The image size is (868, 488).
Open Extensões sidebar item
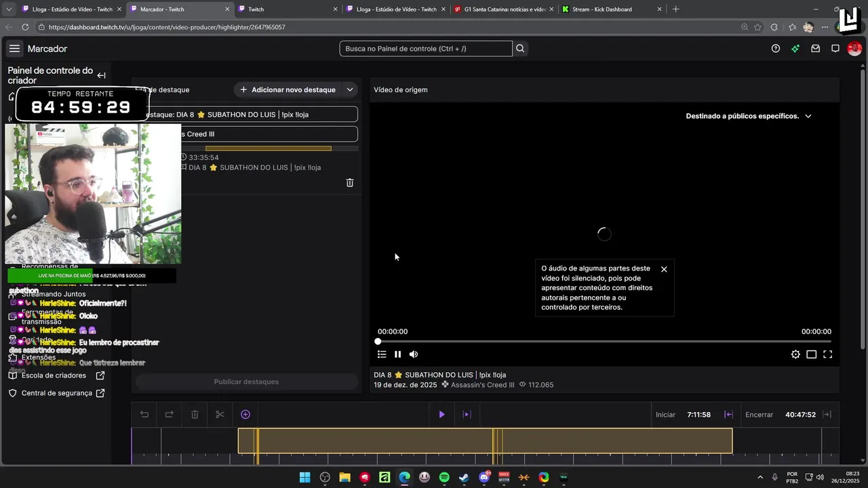pyautogui.click(x=39, y=357)
